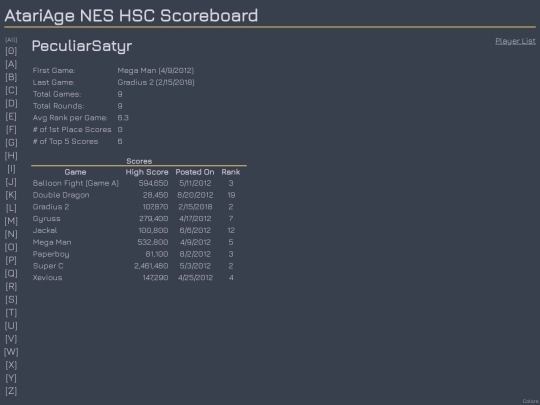The width and height of the screenshot is (540, 405).
Task: Click First Game value Mega Man (4/9/2012)
Action: click(x=156, y=71)
